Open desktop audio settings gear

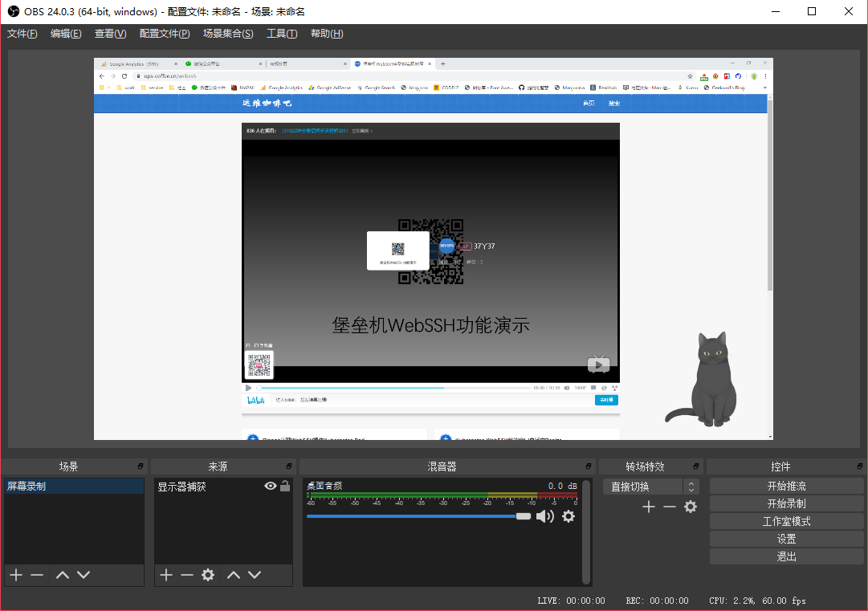568,516
